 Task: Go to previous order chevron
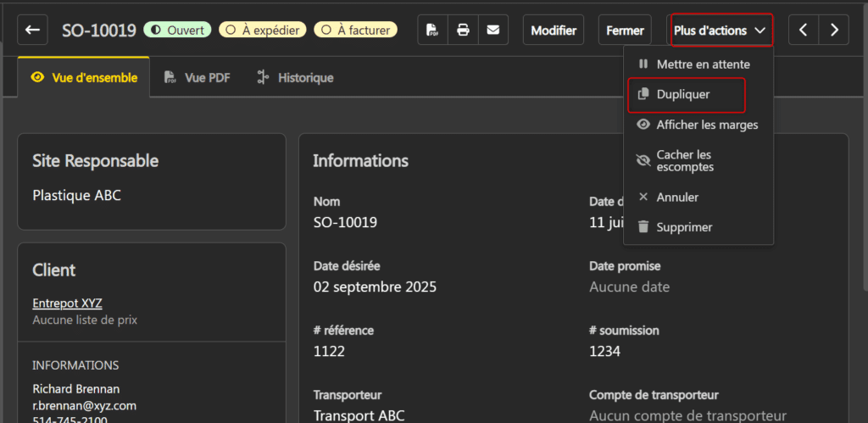point(803,31)
